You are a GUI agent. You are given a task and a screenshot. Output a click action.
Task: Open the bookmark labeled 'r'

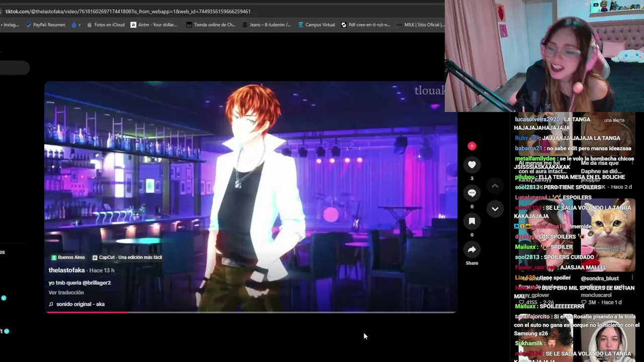[x=76, y=25]
